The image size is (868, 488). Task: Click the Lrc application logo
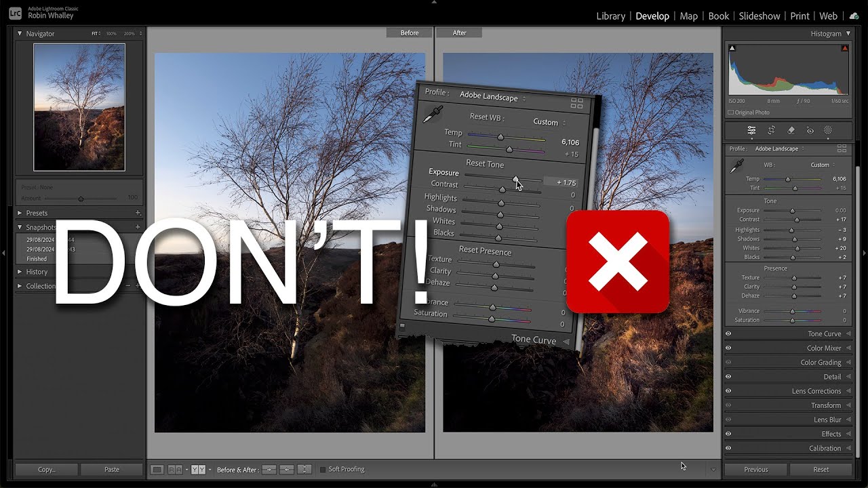(x=15, y=13)
